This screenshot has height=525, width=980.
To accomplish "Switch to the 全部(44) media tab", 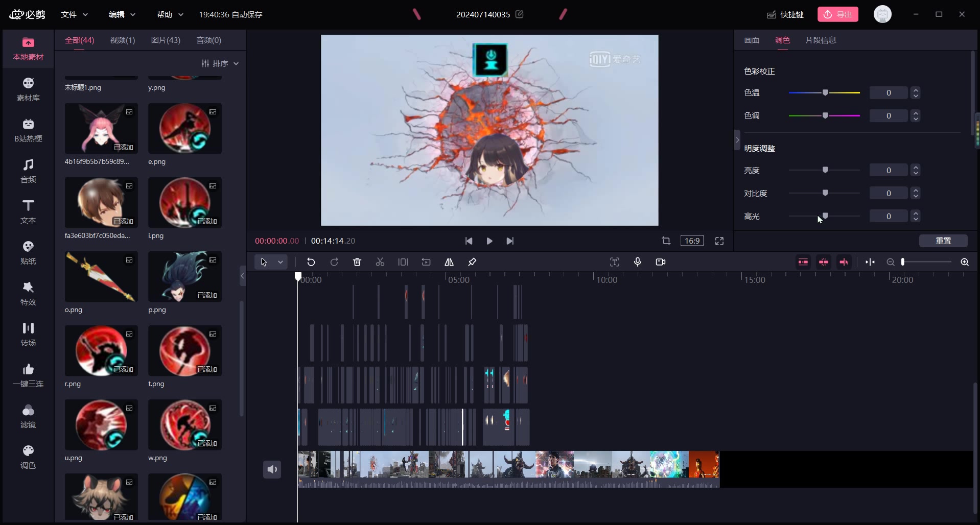I will 80,40.
